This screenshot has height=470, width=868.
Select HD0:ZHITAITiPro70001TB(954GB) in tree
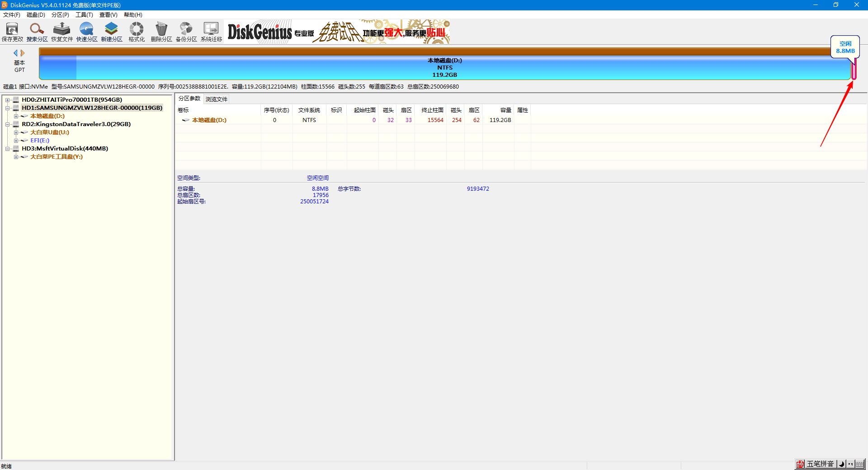pyautogui.click(x=72, y=100)
